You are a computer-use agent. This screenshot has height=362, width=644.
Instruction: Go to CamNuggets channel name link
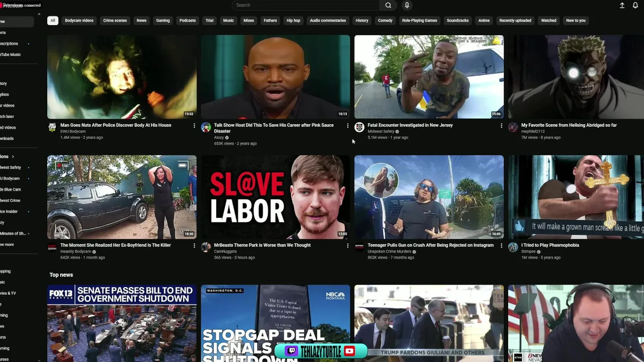click(x=226, y=251)
